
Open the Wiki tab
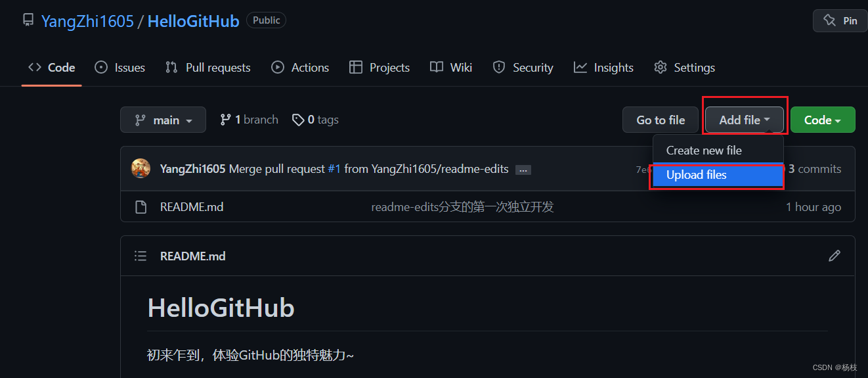451,67
